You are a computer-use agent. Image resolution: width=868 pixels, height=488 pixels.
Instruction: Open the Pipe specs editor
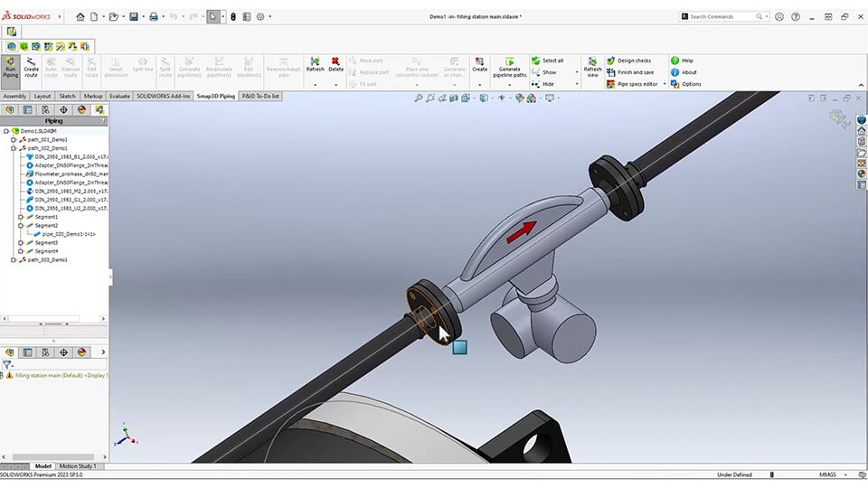632,84
